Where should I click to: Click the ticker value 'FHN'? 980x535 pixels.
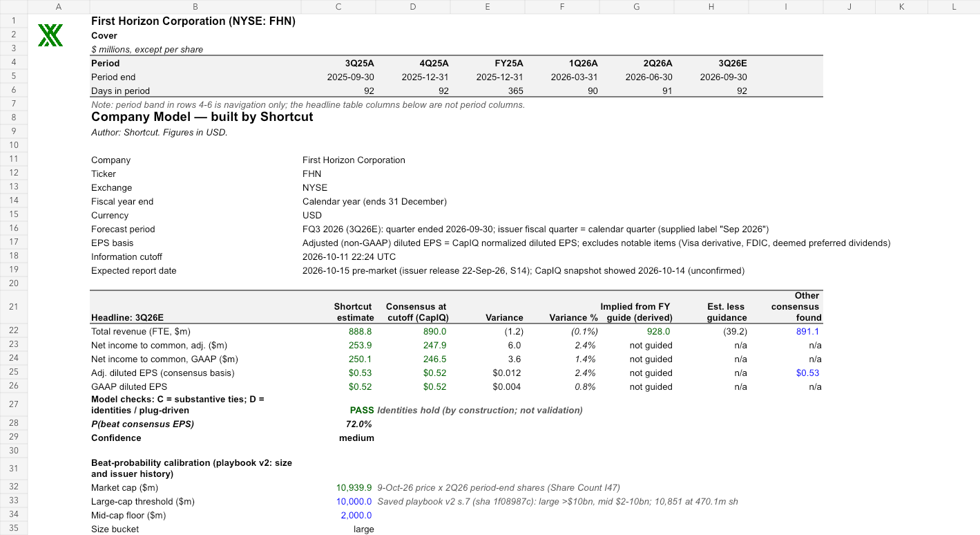click(311, 173)
